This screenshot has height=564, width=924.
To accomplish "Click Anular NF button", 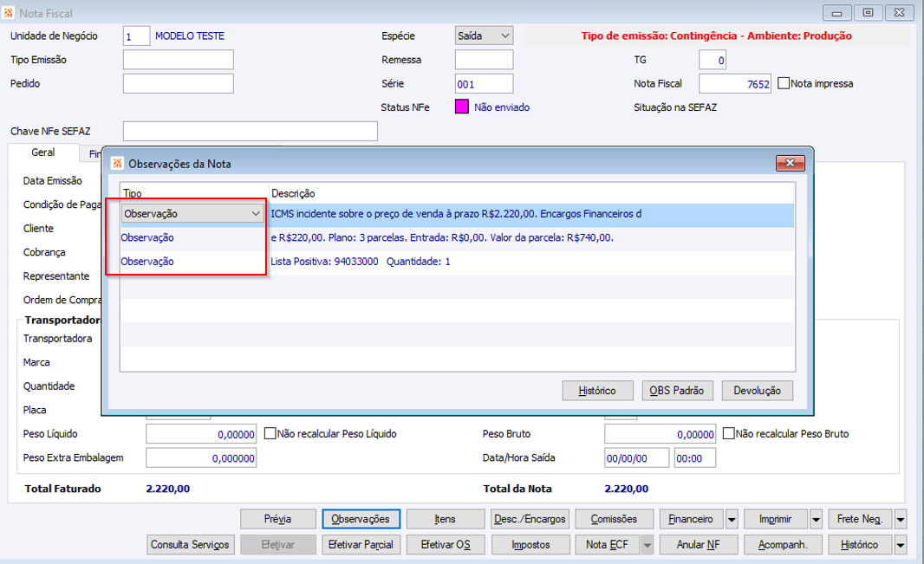I will point(699,545).
